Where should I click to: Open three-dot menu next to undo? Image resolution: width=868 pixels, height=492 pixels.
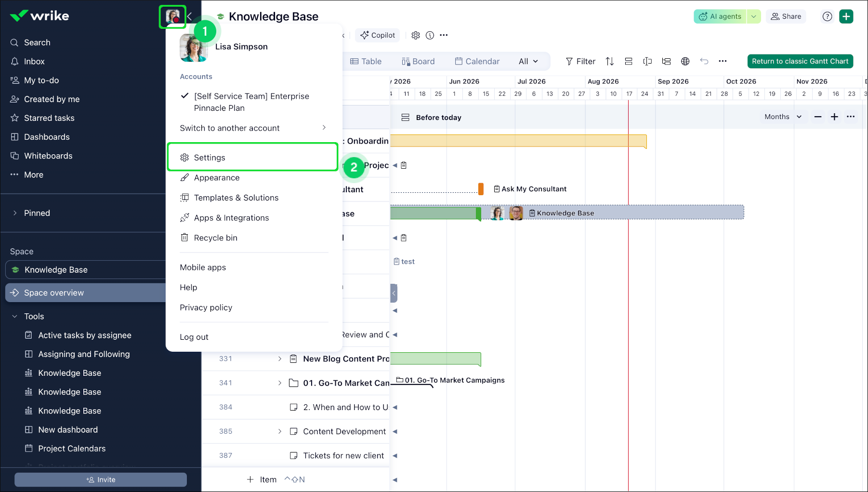723,61
